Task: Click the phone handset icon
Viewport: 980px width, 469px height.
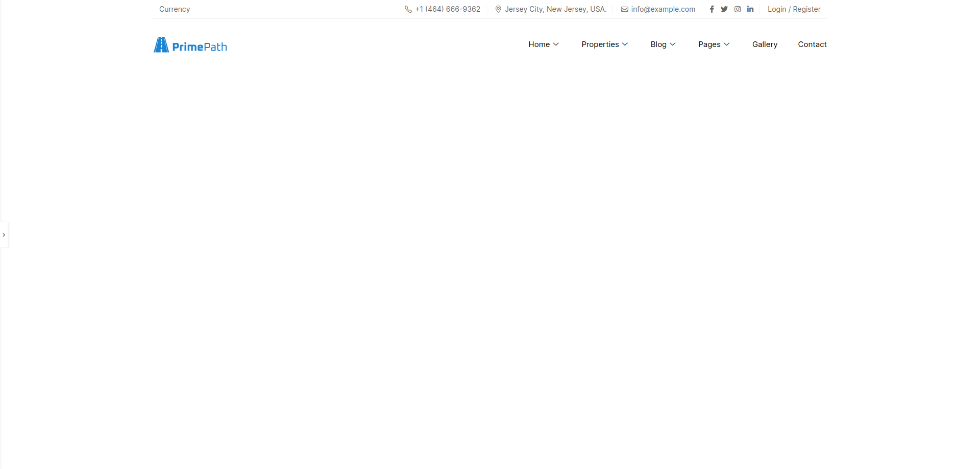Action: 408,9
